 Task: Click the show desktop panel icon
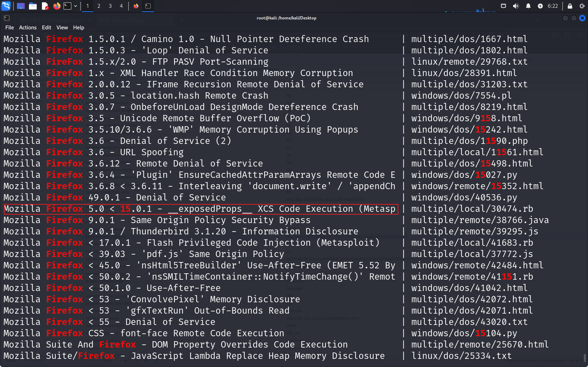click(x=21, y=6)
